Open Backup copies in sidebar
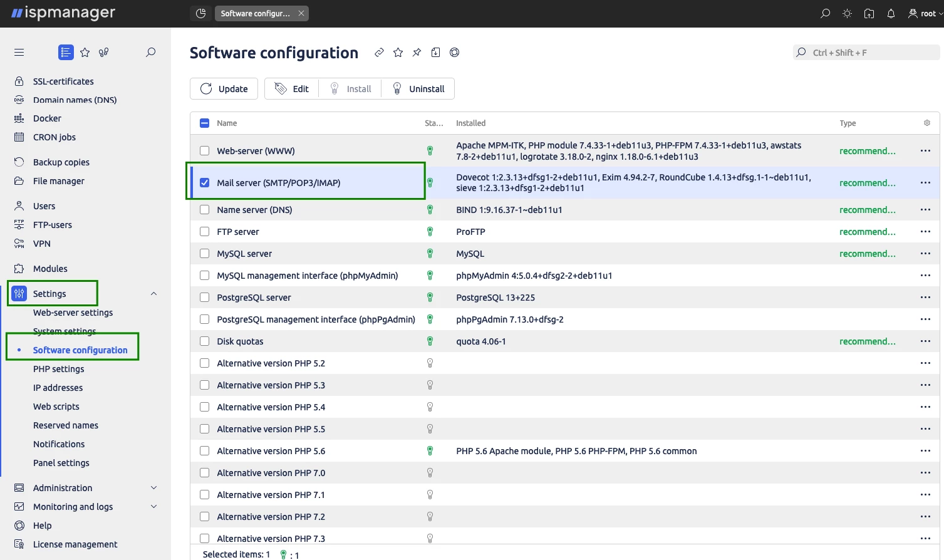This screenshot has height=560, width=944. (x=61, y=162)
